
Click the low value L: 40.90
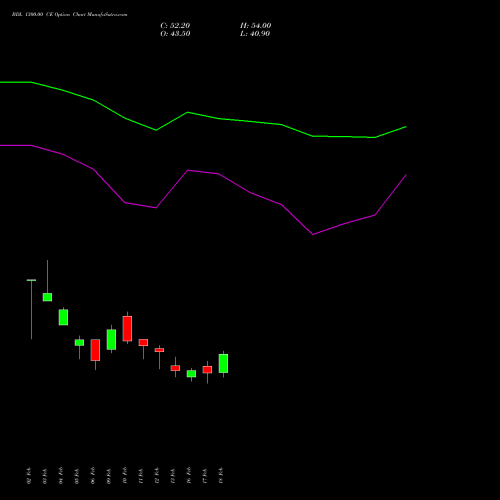pos(255,34)
